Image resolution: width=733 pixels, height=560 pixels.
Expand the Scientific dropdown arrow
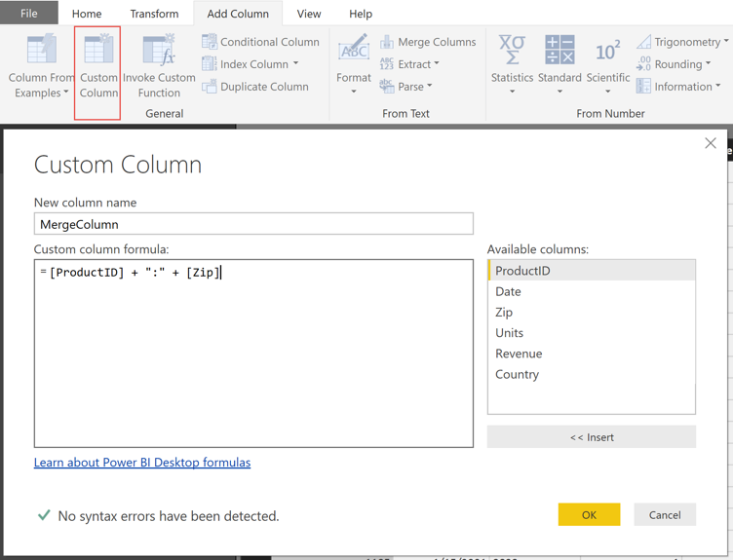tap(607, 92)
